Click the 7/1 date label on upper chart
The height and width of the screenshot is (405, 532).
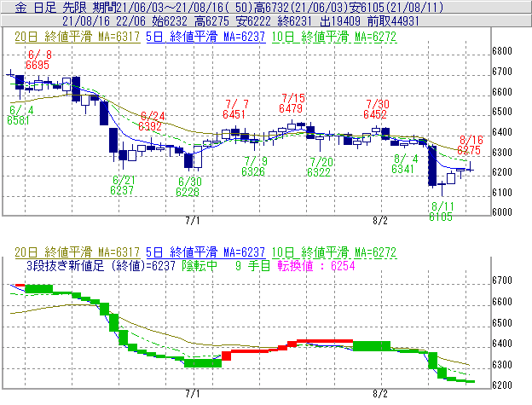pos(193,221)
